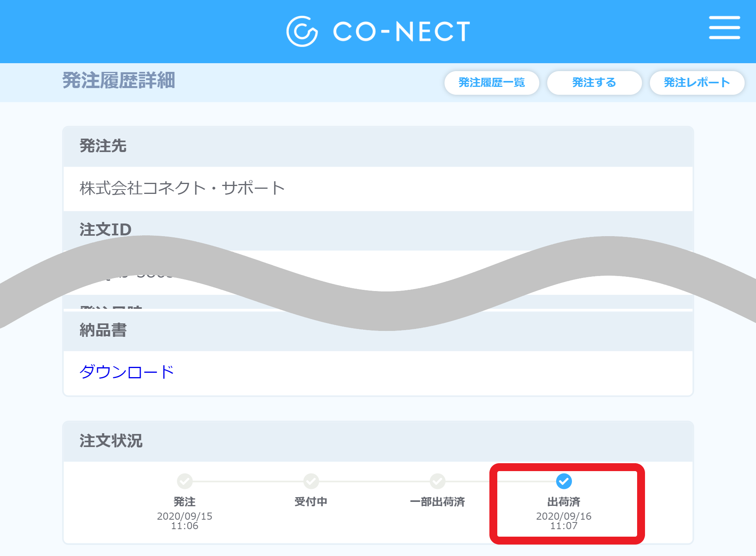
Task: Click the 発注 status checkmark icon
Action: 185,481
